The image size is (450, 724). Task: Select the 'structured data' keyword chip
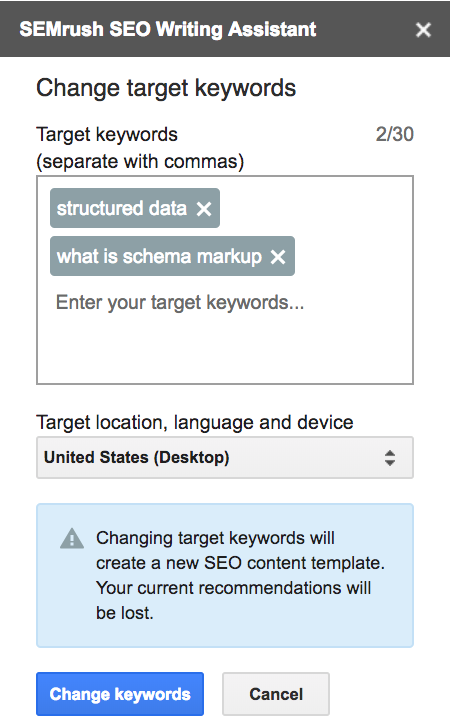click(122, 208)
